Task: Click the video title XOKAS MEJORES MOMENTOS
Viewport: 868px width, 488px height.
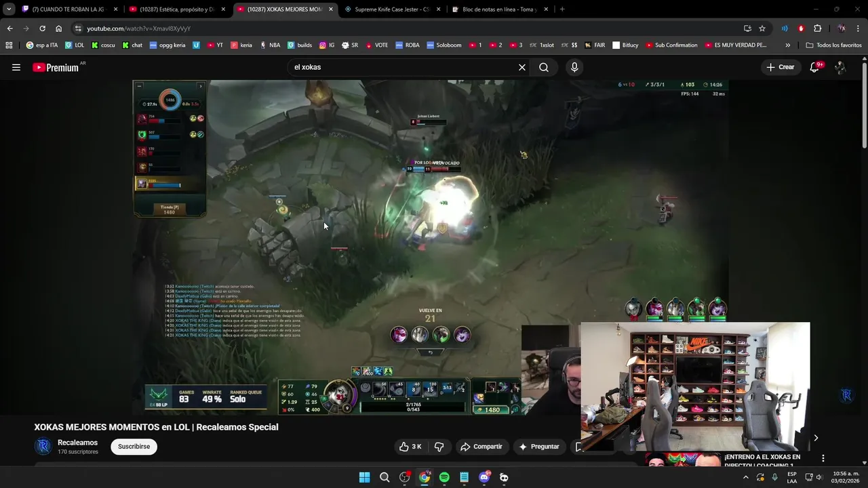Action: [x=156, y=427]
